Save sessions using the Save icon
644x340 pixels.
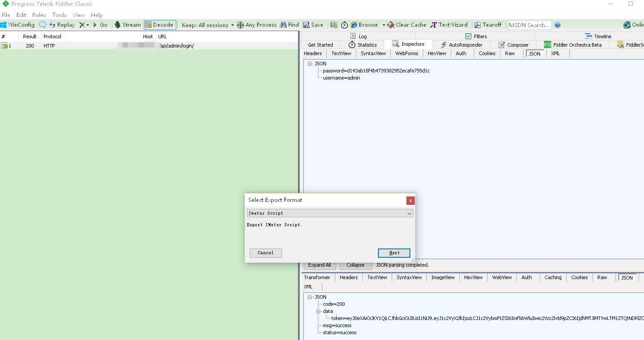tap(313, 25)
